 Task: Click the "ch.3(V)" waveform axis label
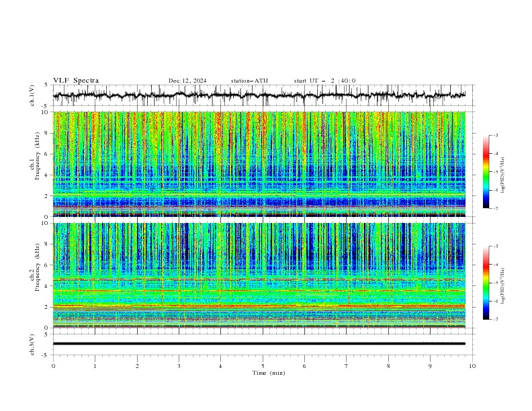coord(32,345)
